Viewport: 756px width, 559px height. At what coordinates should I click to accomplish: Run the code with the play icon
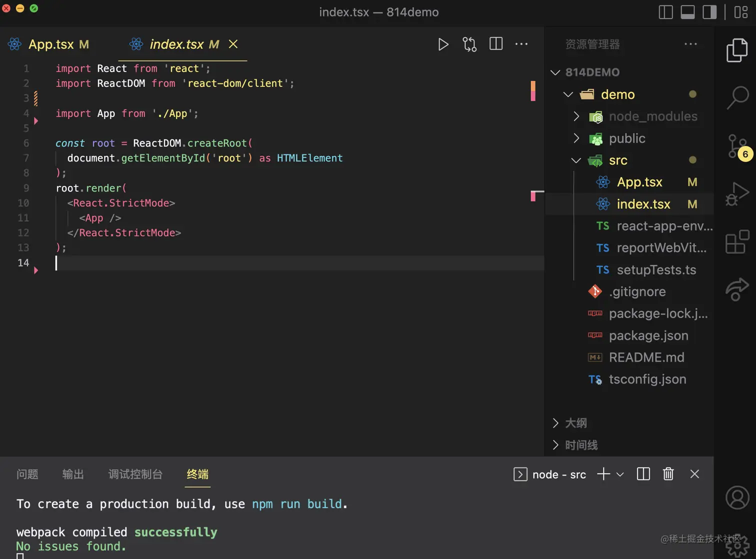[443, 44]
